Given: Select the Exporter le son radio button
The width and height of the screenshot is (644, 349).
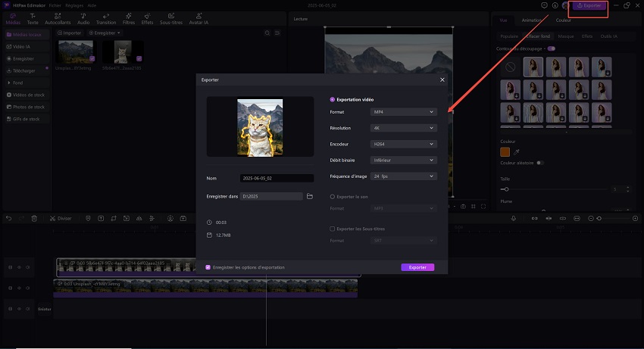Looking at the screenshot, I should (333, 197).
